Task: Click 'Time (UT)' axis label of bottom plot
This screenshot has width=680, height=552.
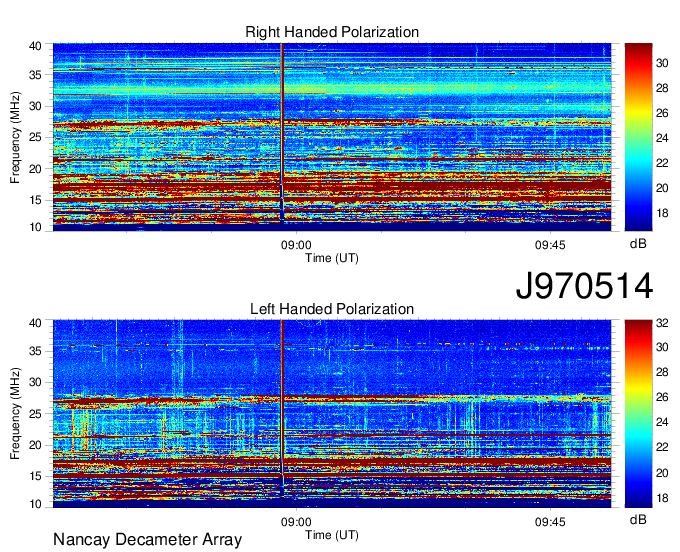Action: click(x=332, y=535)
